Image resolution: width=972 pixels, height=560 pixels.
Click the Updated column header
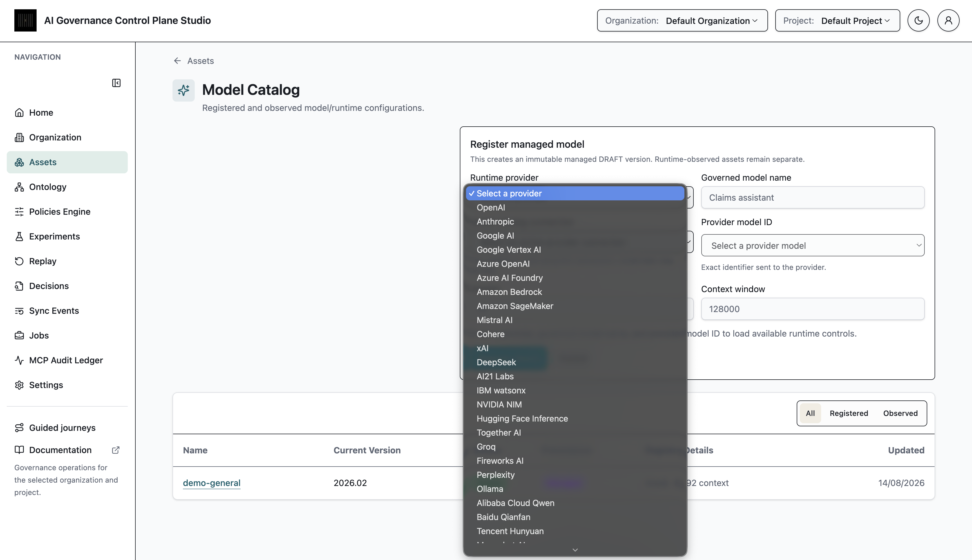(x=906, y=450)
